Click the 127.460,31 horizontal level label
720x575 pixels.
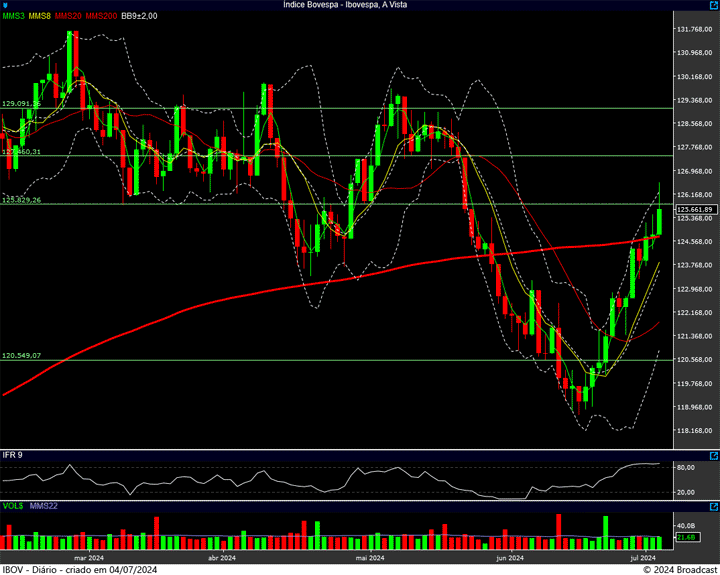(21, 152)
